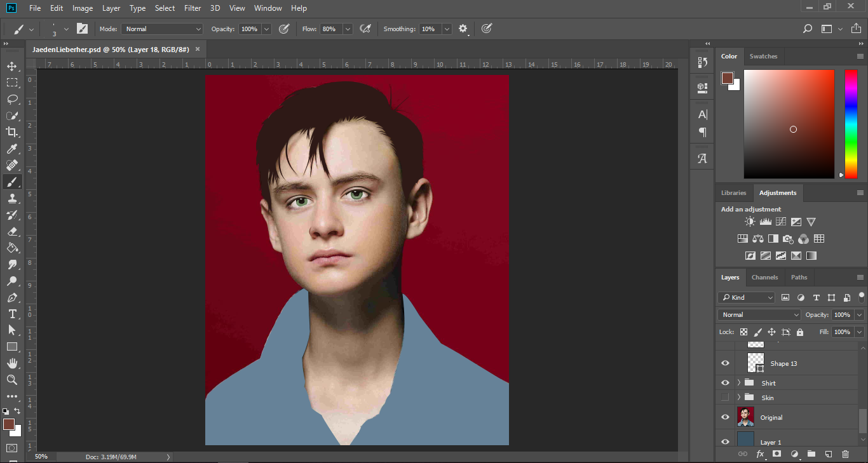Pick a shade in the color field
868x463 pixels.
pyautogui.click(x=789, y=124)
